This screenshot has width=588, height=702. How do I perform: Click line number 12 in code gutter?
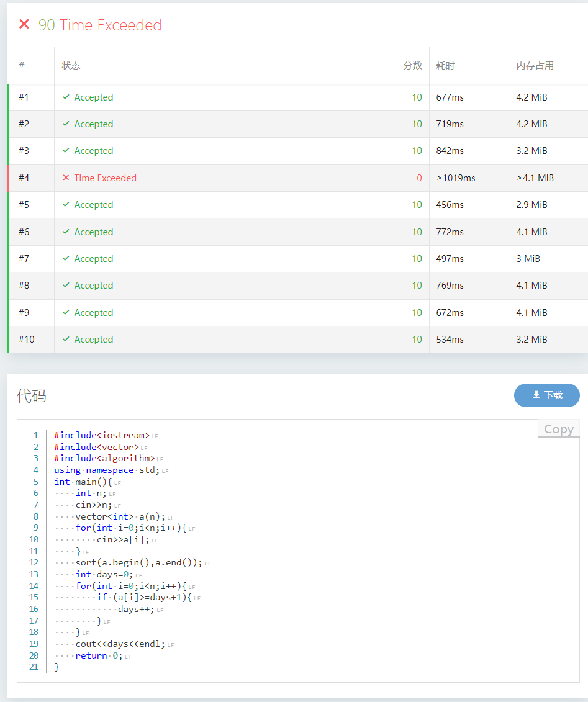(34, 563)
